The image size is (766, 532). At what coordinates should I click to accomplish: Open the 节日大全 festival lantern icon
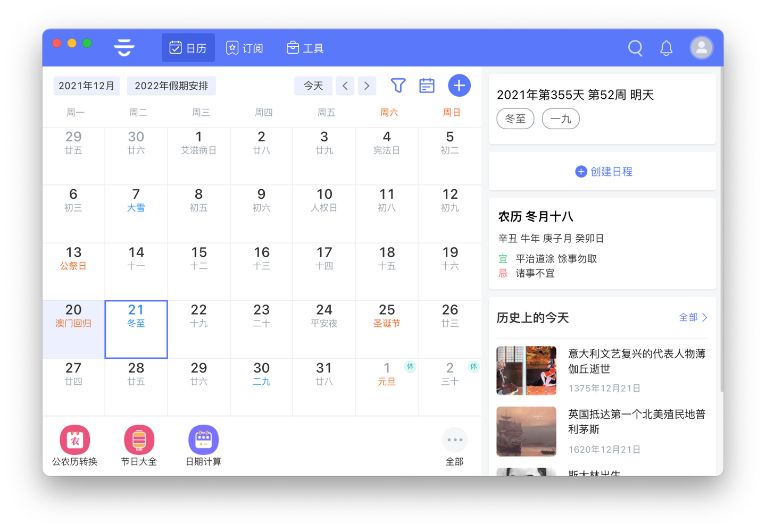(139, 440)
